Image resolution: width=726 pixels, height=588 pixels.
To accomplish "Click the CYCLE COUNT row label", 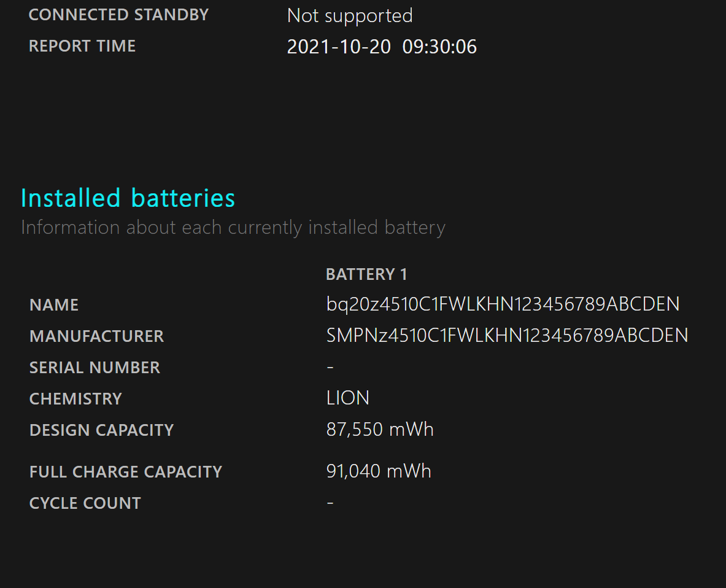I will coord(85,503).
